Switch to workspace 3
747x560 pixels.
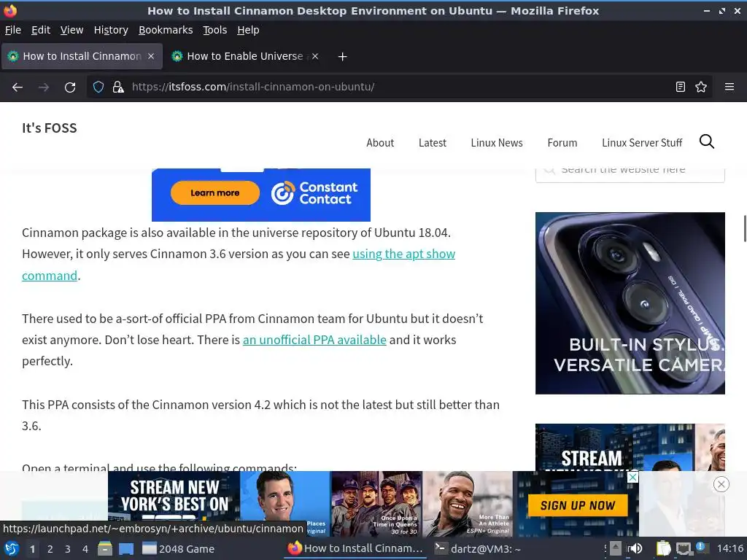[68, 549]
